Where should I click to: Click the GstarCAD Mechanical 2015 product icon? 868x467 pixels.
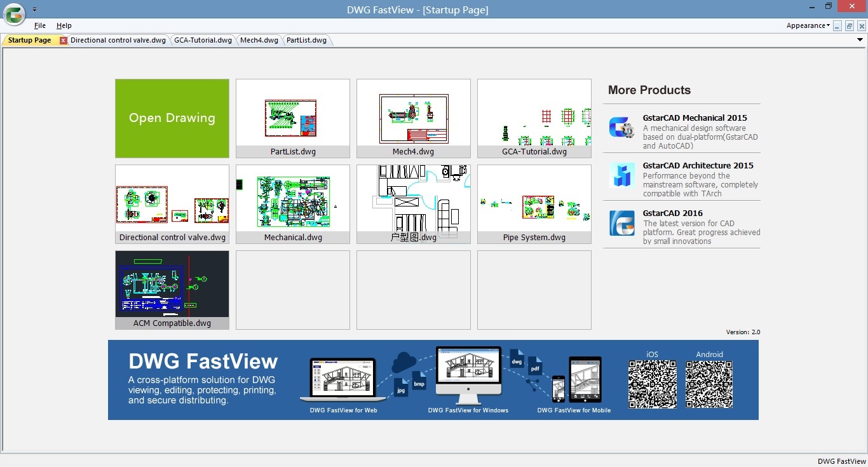point(622,128)
